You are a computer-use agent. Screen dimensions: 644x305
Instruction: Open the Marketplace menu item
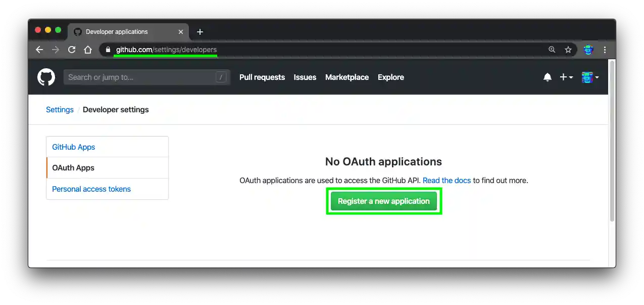347,77
